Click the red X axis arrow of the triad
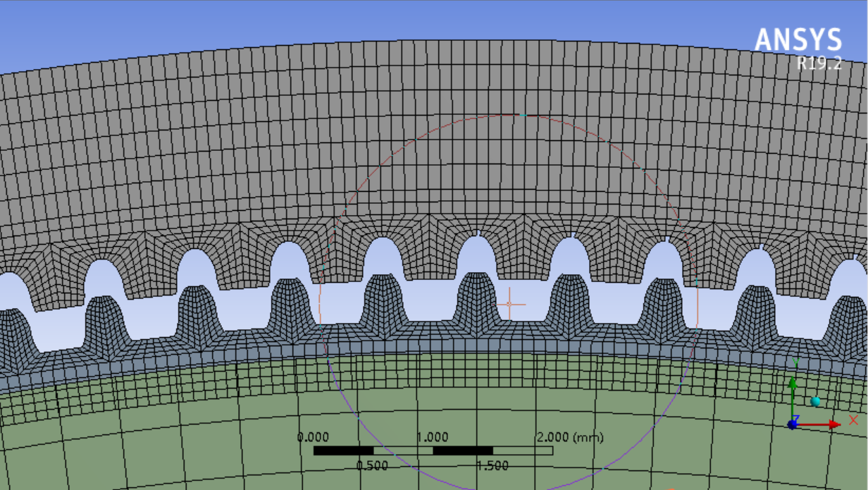The width and height of the screenshot is (868, 490). pyautogui.click(x=819, y=424)
